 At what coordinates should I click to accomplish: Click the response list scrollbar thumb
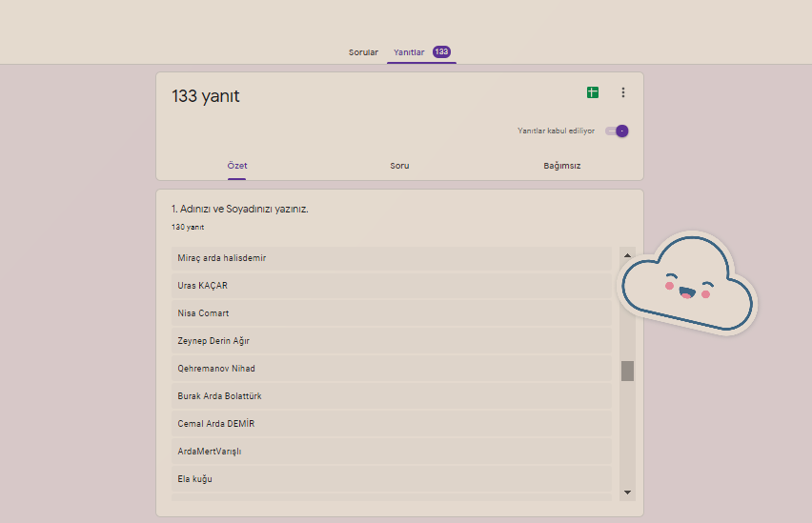pyautogui.click(x=627, y=371)
